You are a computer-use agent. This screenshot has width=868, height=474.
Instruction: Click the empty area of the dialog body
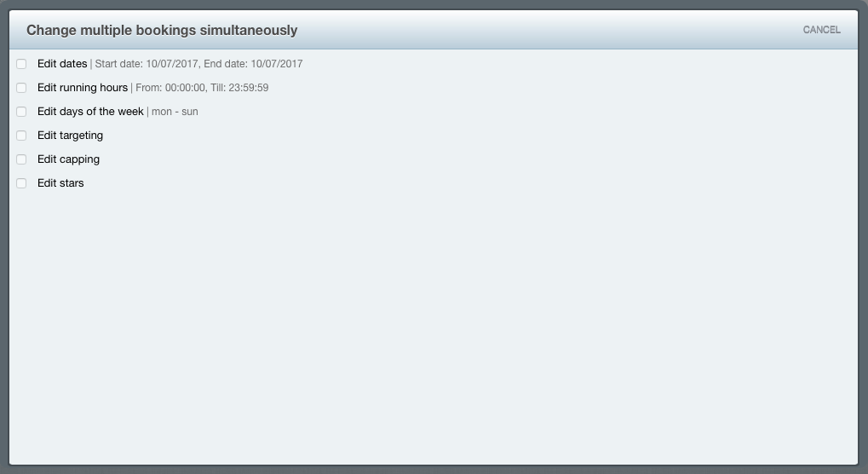coord(434,327)
